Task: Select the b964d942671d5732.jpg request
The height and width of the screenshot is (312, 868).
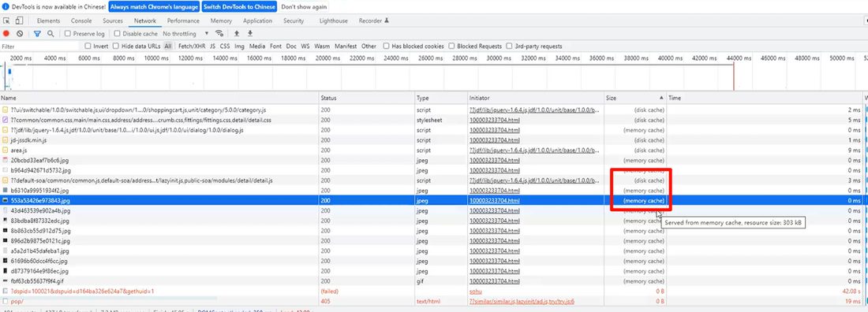Action: coord(432,170)
